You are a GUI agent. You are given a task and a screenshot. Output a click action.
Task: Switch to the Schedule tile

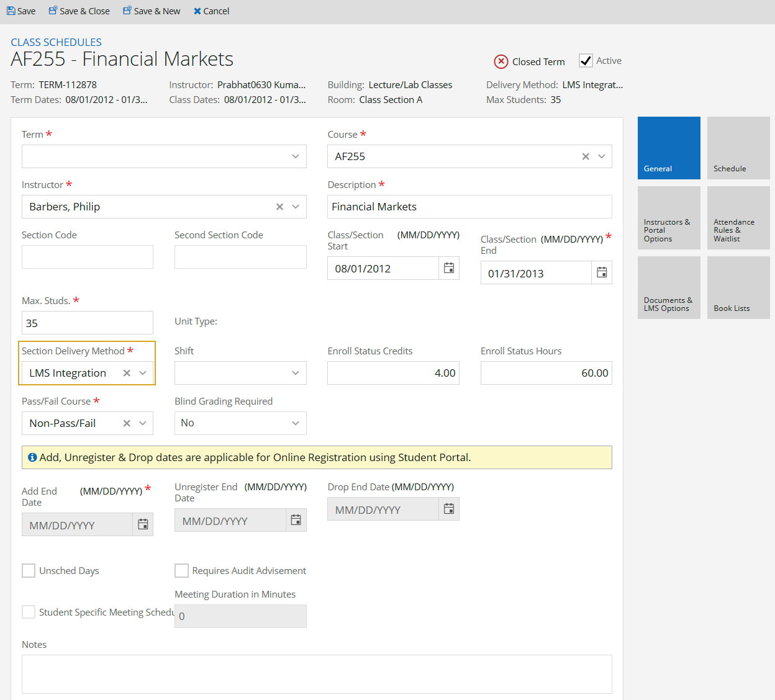(738, 148)
